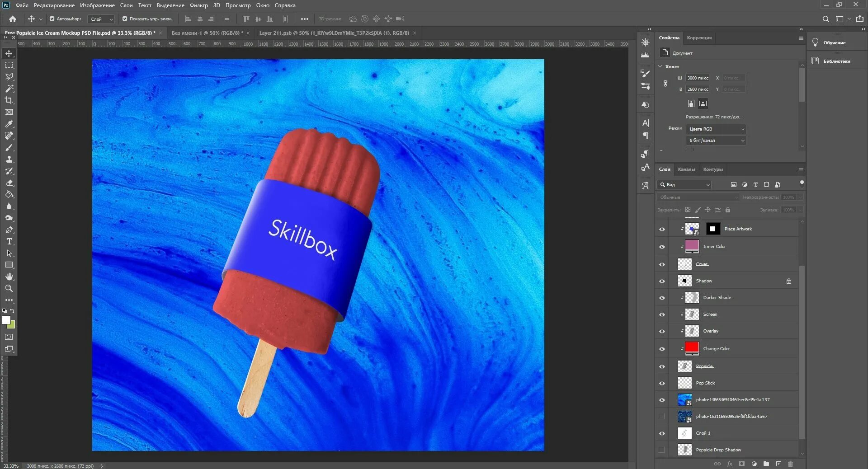Open the Библиотеки panel

(836, 61)
